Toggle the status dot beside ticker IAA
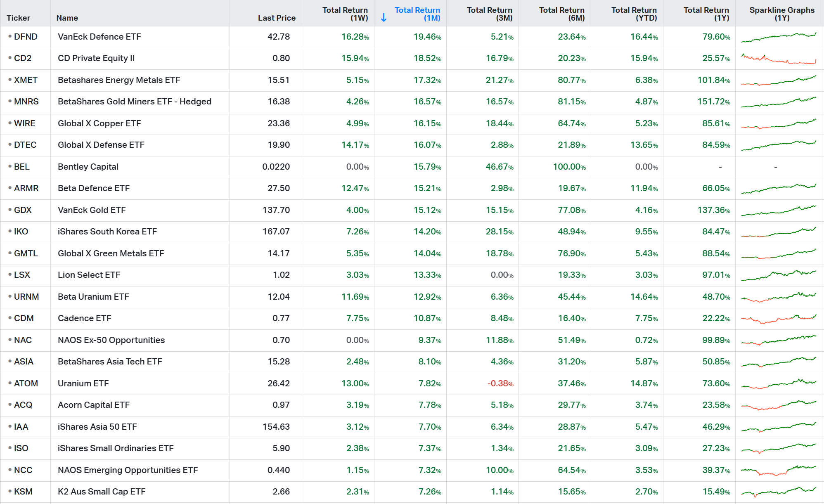Image resolution: width=824 pixels, height=504 pixels. [x=9, y=427]
